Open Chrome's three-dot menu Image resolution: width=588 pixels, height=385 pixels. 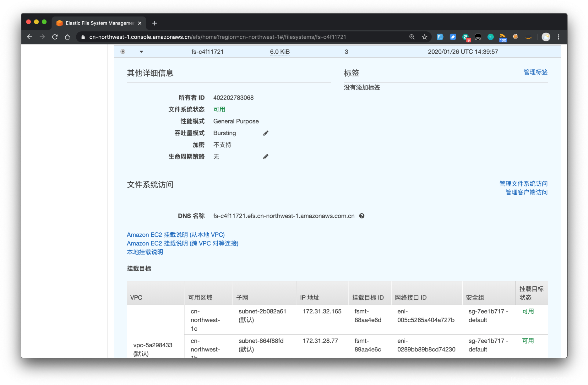point(558,37)
